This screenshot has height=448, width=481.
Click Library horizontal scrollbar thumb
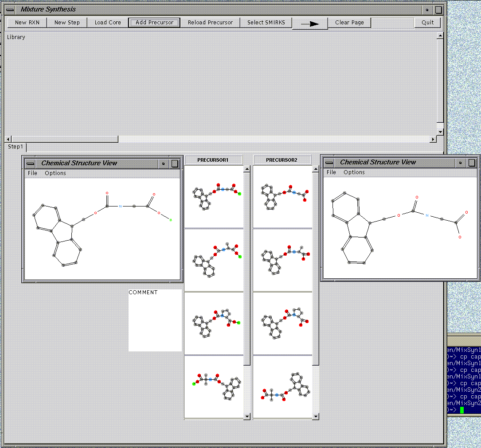pos(65,139)
